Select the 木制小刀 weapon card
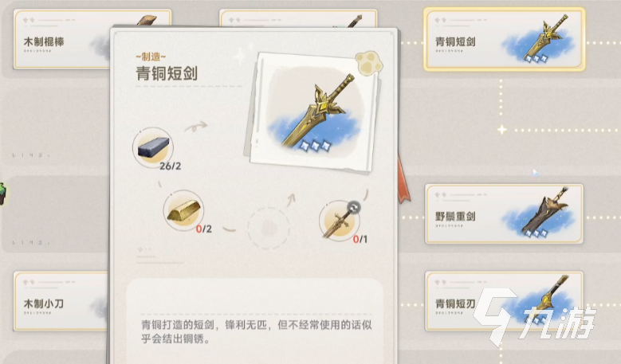 click(x=61, y=301)
